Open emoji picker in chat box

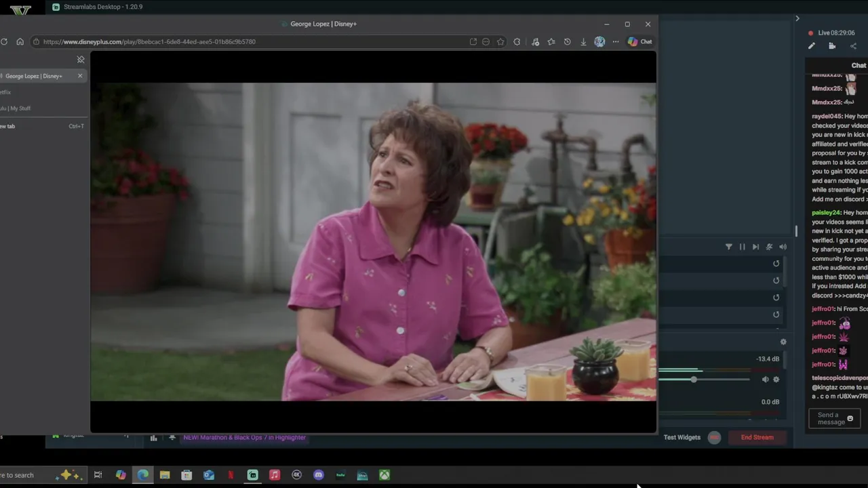[x=850, y=419]
